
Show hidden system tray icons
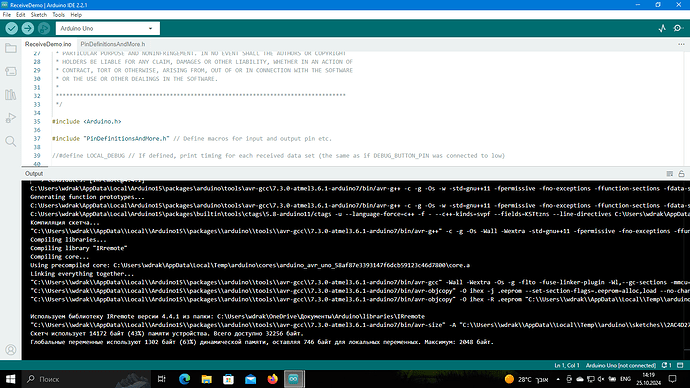558,379
